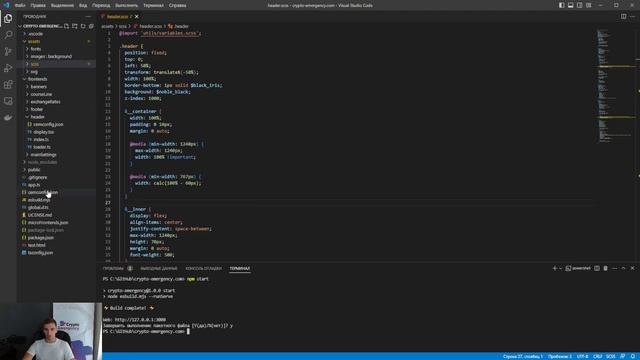The image size is (640, 360).
Task: Open the Выполнить menu
Action: click(126, 5)
